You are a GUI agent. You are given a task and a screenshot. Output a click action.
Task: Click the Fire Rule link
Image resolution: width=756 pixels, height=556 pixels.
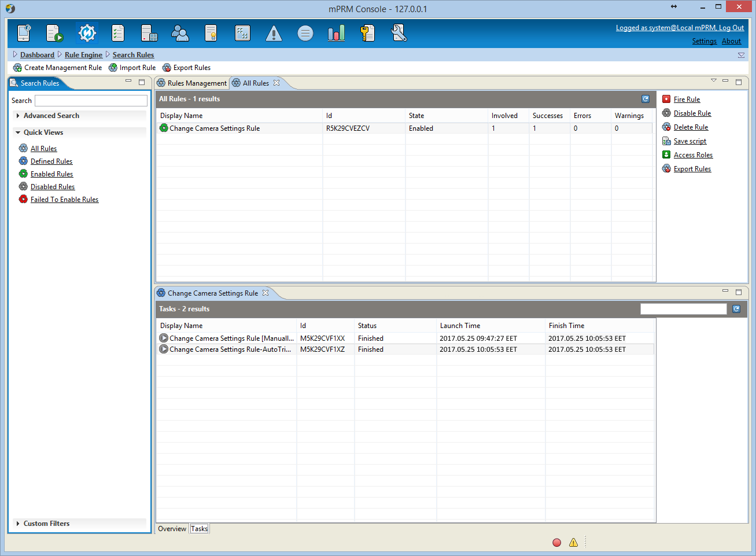coord(687,100)
